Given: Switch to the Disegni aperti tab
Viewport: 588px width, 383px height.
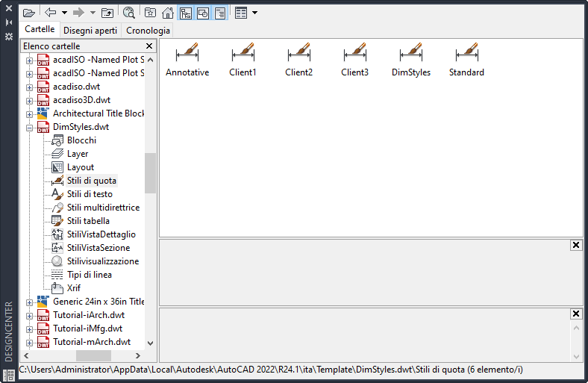Looking at the screenshot, I should 90,31.
